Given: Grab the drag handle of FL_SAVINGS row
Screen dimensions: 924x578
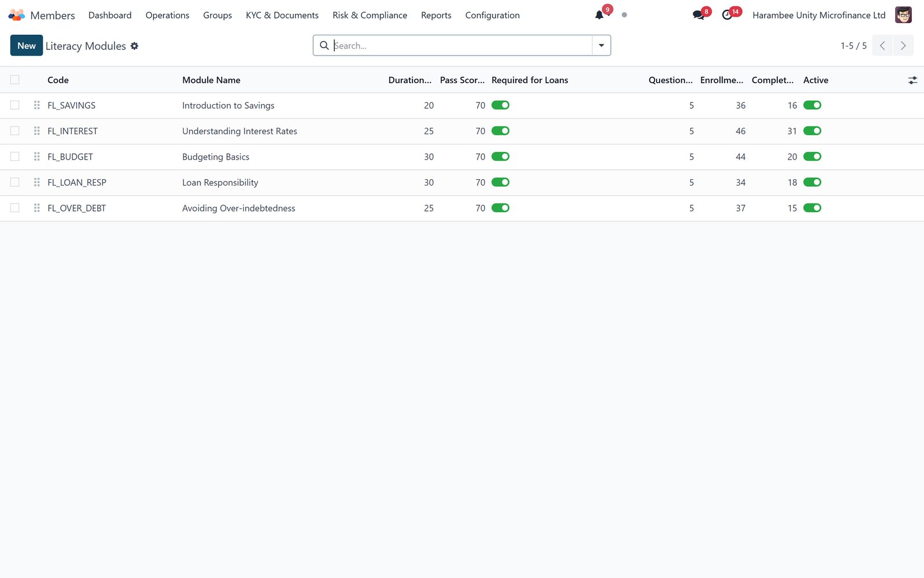Looking at the screenshot, I should pos(37,105).
